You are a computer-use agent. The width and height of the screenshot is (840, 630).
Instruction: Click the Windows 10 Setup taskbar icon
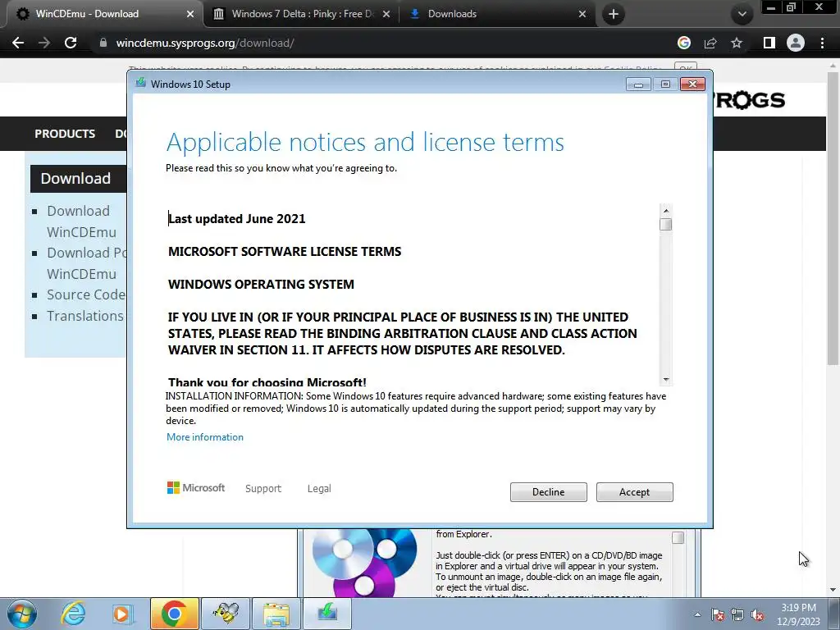(327, 614)
